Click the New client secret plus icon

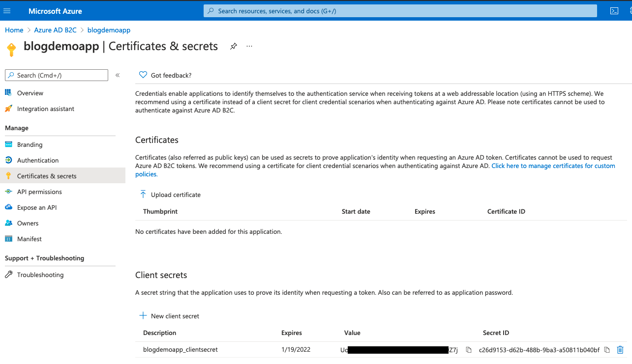pyautogui.click(x=143, y=316)
